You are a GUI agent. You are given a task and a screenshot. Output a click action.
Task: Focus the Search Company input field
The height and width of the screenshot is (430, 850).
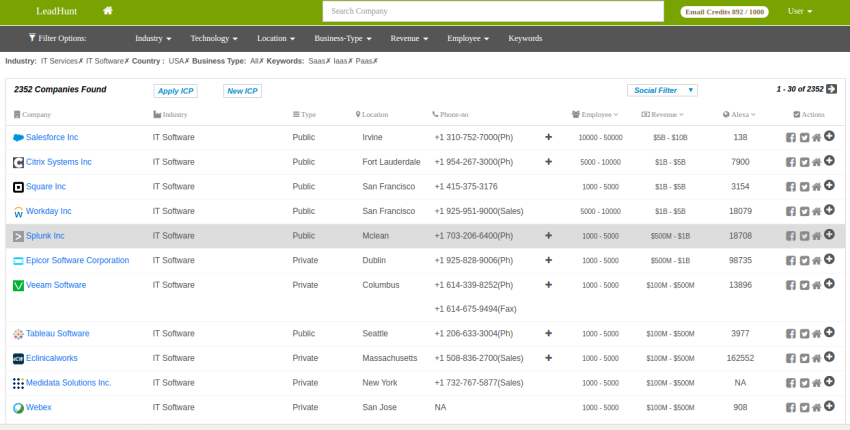(493, 11)
